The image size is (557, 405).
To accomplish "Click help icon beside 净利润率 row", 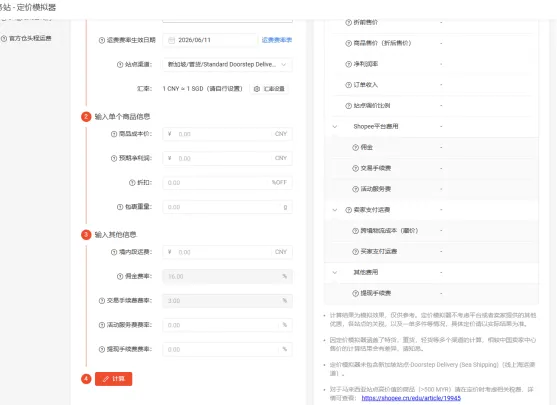I will (348, 64).
